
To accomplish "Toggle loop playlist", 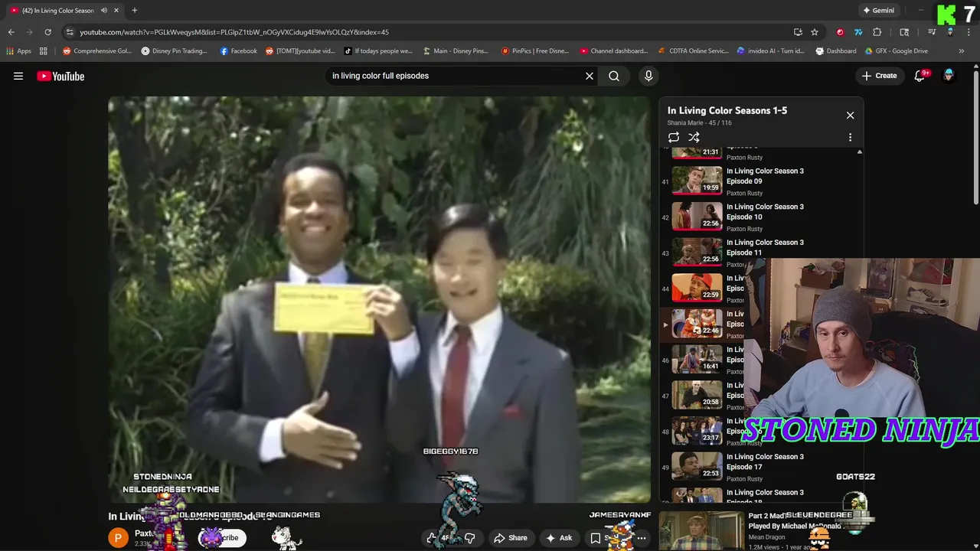I will [674, 138].
